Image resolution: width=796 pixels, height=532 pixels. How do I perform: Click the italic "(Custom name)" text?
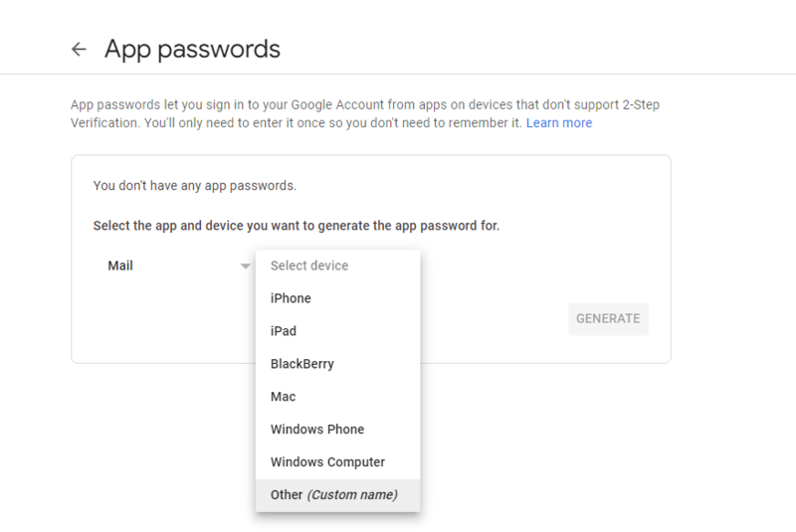tap(352, 494)
